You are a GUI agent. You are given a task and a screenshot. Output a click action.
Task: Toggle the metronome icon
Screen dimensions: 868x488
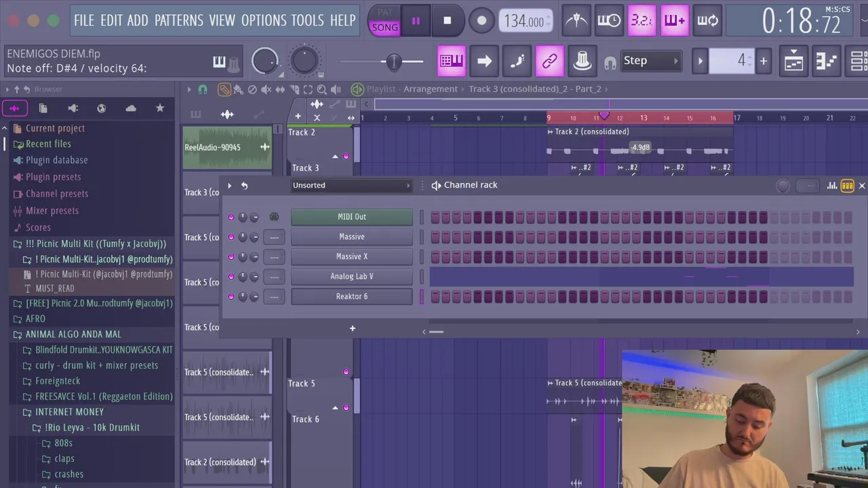(x=576, y=20)
